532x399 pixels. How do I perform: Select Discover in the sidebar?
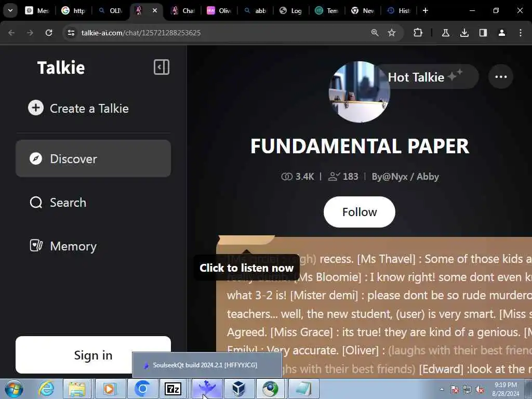(94, 158)
